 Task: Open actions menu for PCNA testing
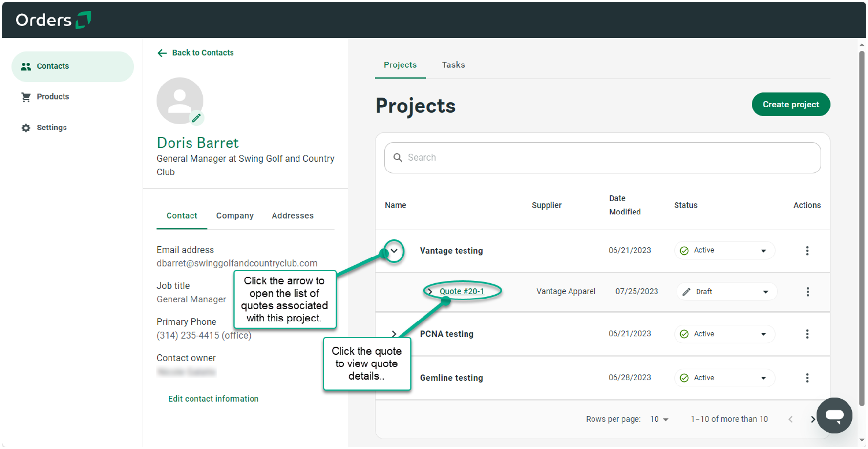point(807,334)
